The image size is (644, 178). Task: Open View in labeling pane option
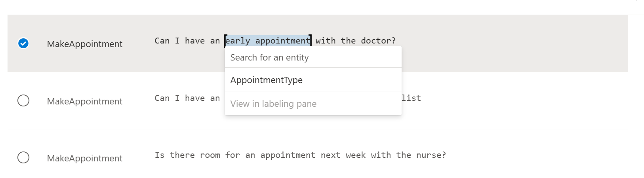pos(313,104)
